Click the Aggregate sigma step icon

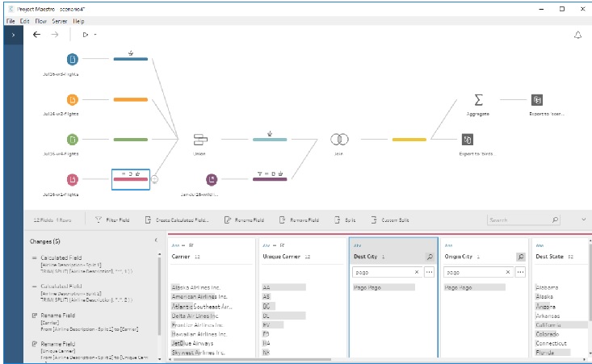[478, 99]
